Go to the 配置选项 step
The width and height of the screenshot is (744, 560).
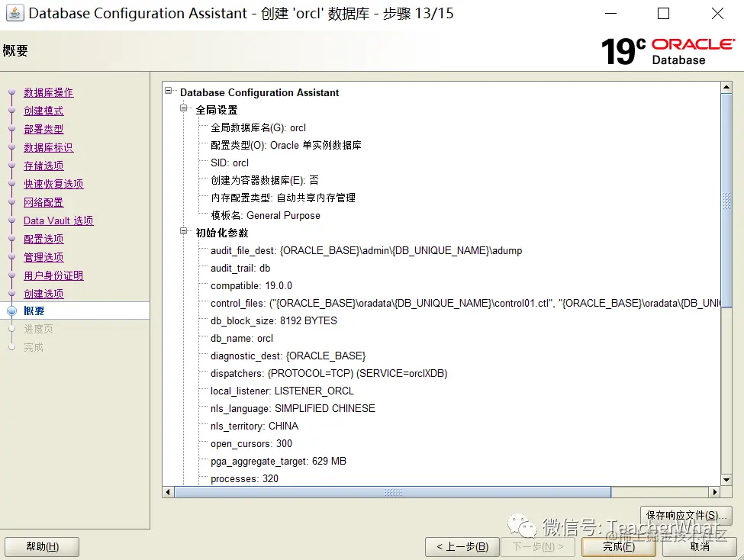[x=43, y=239]
